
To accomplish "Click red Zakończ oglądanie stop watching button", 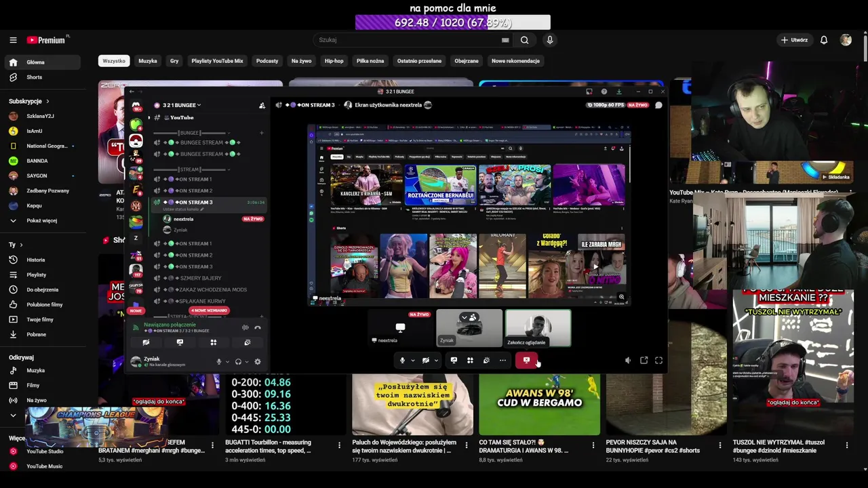I will (526, 361).
